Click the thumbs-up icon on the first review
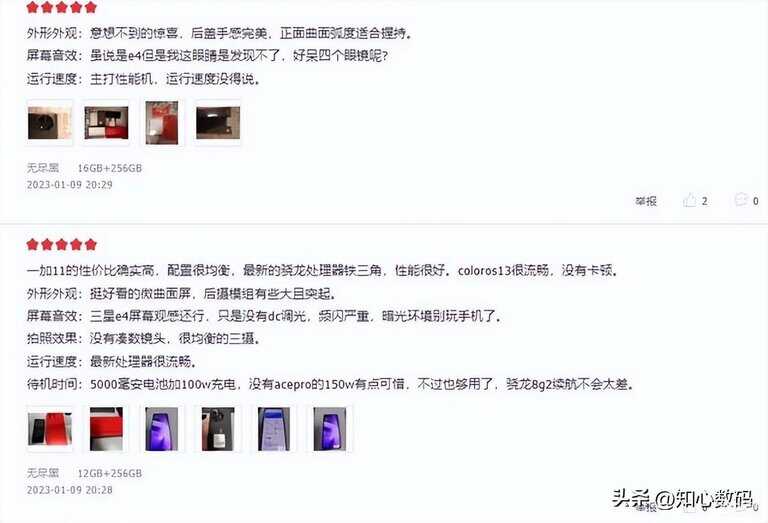This screenshot has width=768, height=523. click(690, 200)
